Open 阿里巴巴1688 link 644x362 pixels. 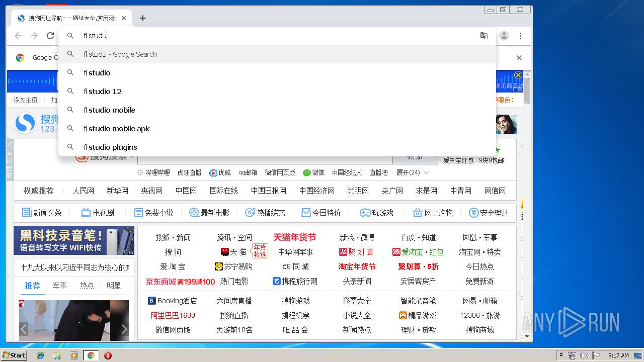coord(173,315)
